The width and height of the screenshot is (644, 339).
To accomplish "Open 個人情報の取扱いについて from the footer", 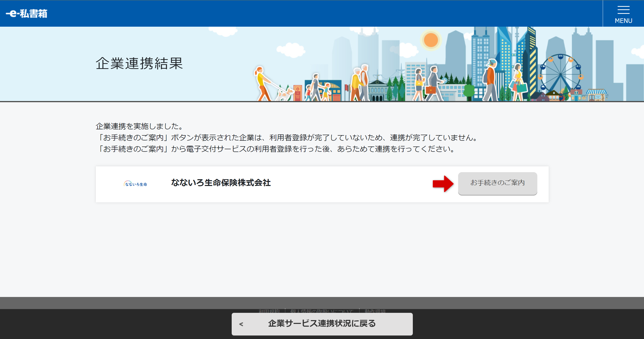I will click(321, 311).
